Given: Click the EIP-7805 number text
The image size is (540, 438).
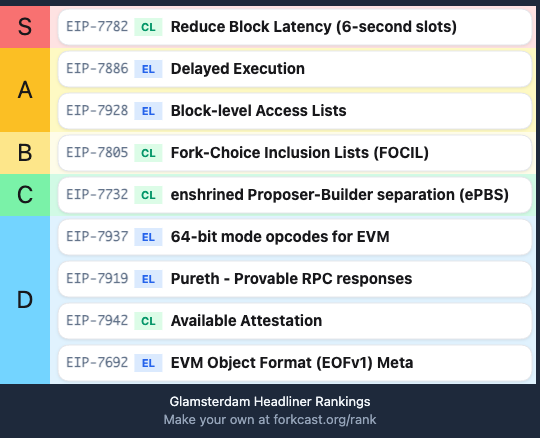Looking at the screenshot, I should 97,153.
